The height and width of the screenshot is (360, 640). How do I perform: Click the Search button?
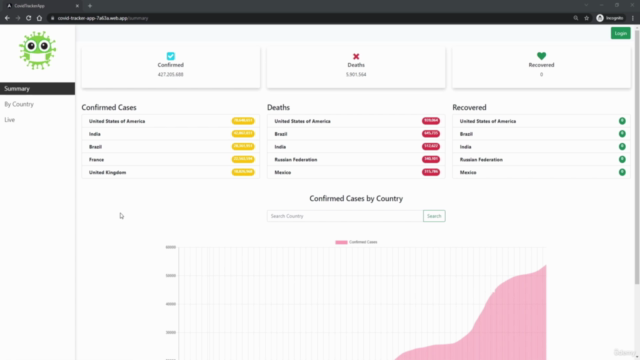point(434,216)
